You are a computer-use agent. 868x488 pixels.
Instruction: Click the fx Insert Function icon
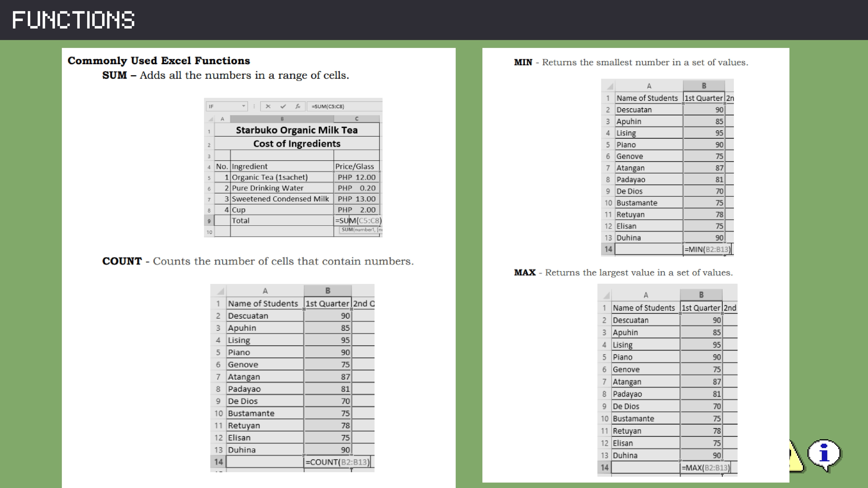coord(298,106)
